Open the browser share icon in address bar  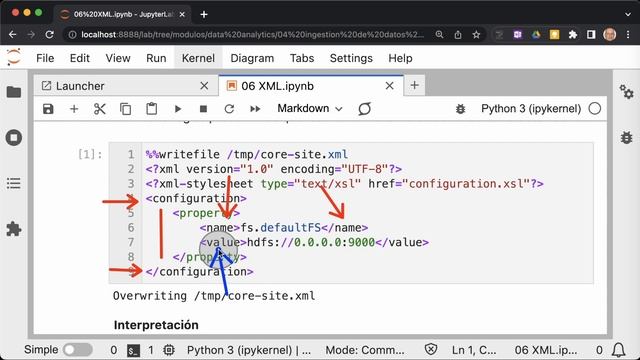click(x=458, y=35)
